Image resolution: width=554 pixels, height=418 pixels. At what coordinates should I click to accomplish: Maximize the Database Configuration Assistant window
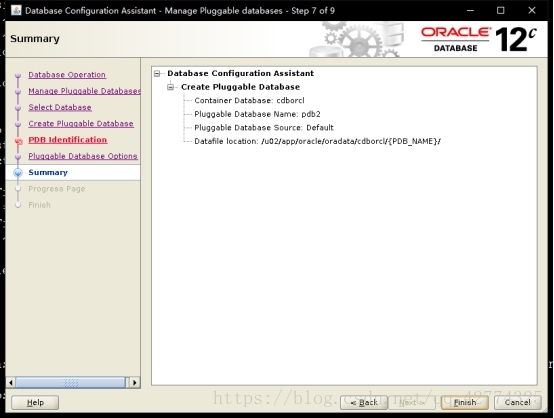point(501,11)
